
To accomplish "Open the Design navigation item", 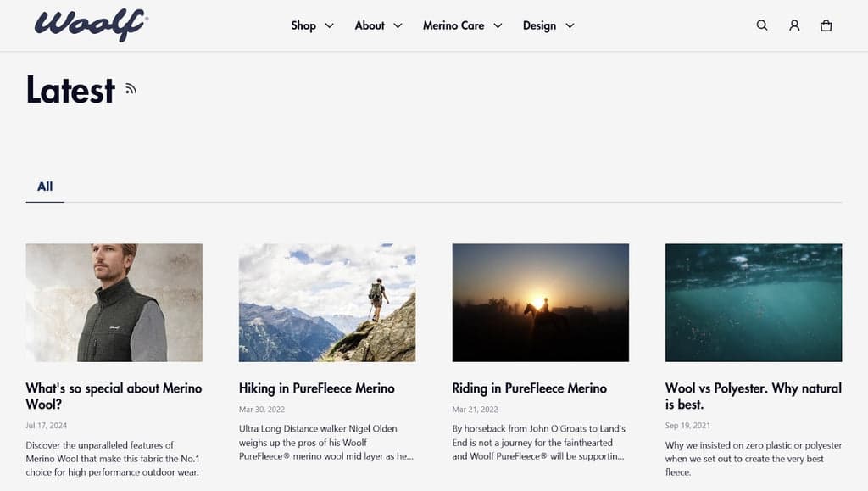I will point(539,26).
